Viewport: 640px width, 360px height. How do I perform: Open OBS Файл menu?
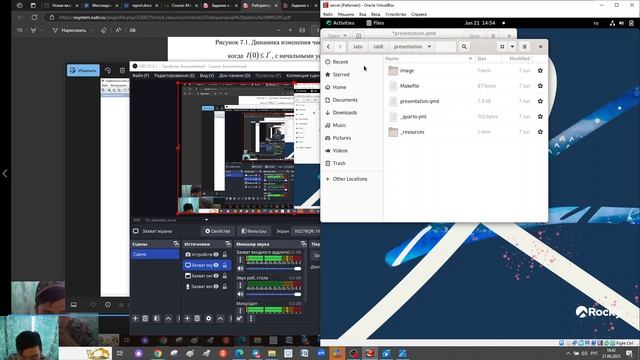[140, 76]
